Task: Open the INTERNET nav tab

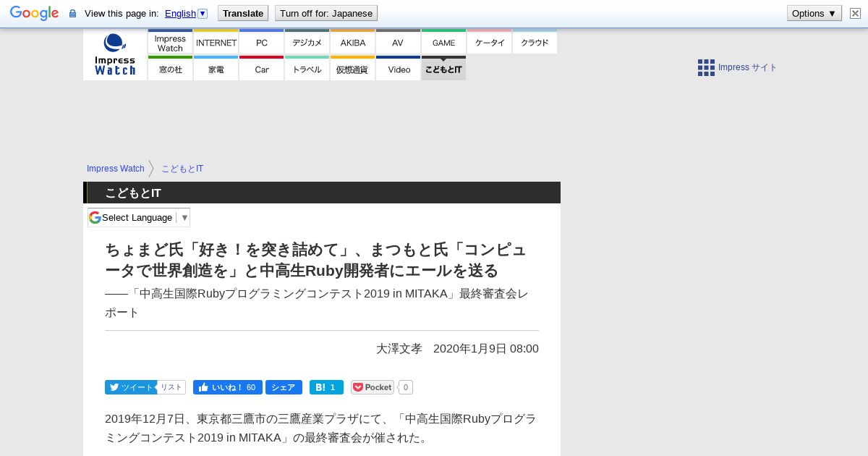Action: (x=216, y=42)
